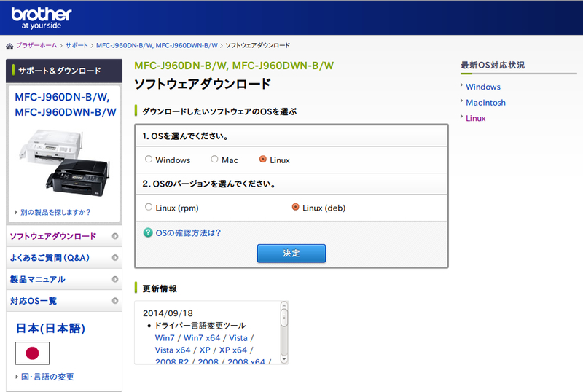Click arrow icon beside ソフトウェアダウンロード
Image resolution: width=583 pixels, height=392 pixels.
point(115,236)
